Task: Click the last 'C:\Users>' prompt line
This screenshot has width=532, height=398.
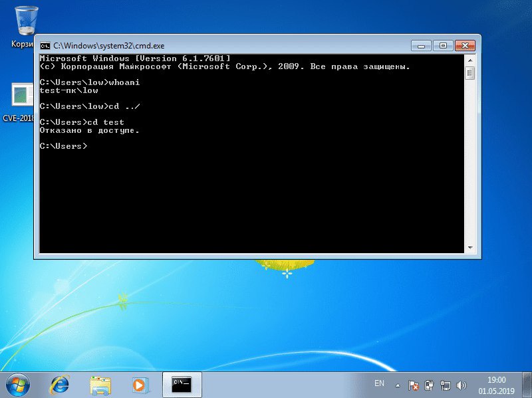Action: [x=63, y=146]
